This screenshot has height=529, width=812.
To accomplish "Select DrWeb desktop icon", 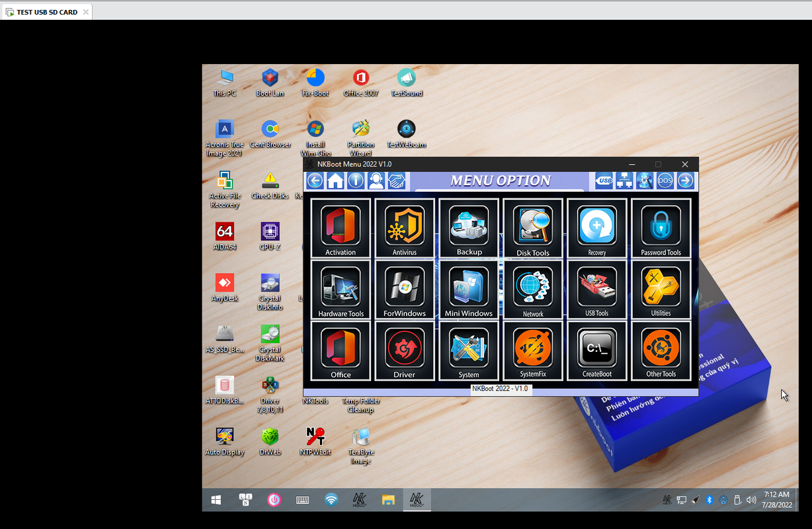I will pos(270,442).
